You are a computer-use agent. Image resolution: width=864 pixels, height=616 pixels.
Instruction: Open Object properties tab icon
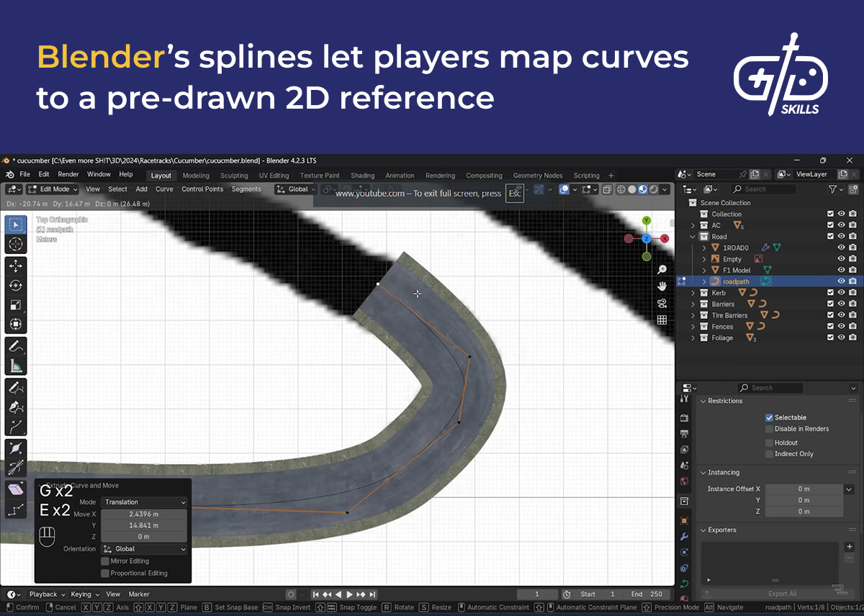684,520
